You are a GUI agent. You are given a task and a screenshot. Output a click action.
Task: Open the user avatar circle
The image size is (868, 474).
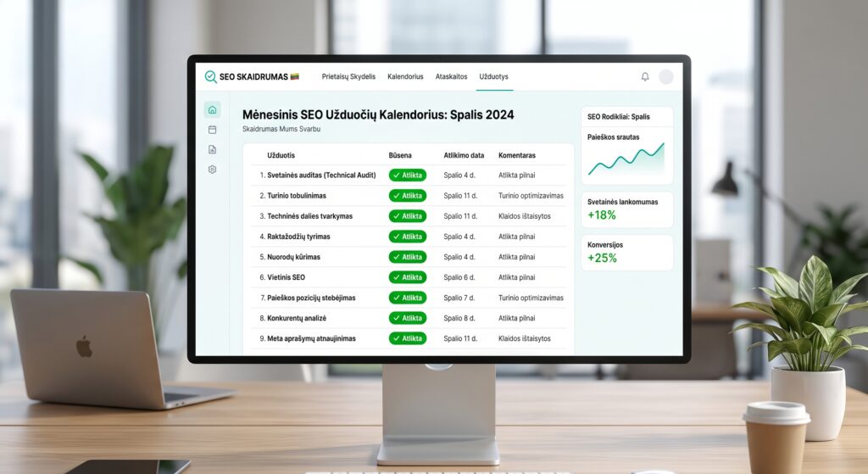tap(666, 76)
